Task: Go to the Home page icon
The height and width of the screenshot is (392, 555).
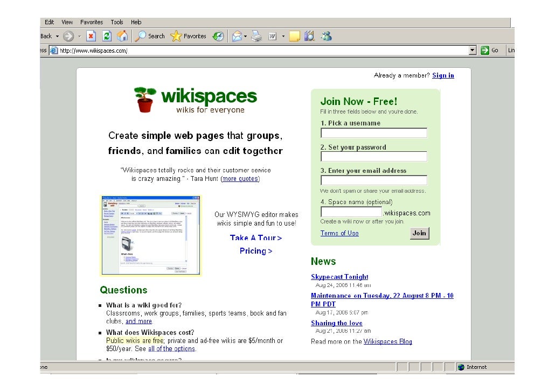Action: 122,36
